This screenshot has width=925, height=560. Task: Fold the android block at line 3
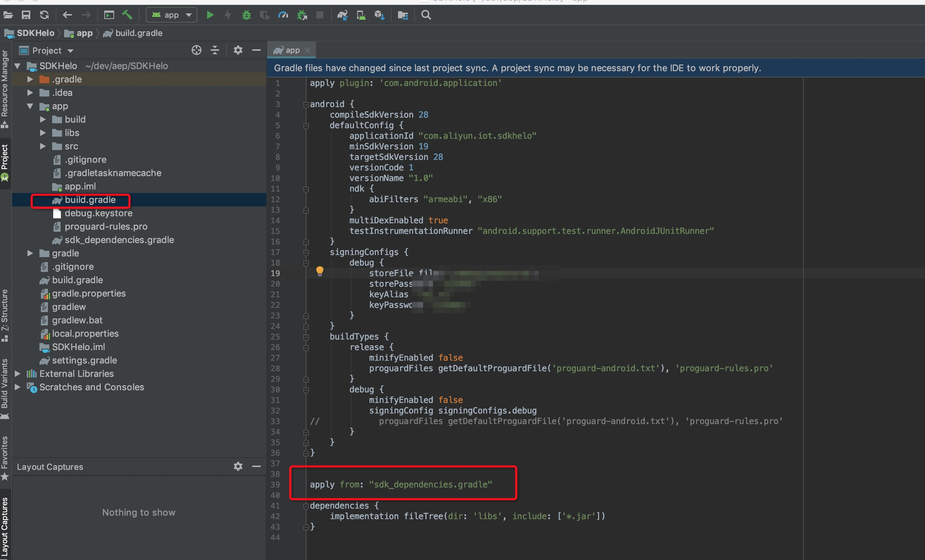point(306,105)
